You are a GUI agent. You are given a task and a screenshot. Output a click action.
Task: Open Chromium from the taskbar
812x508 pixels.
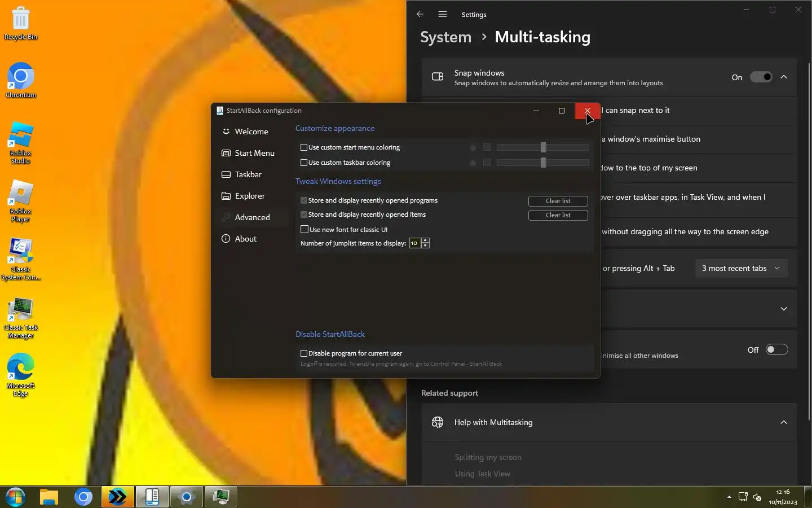tap(83, 497)
